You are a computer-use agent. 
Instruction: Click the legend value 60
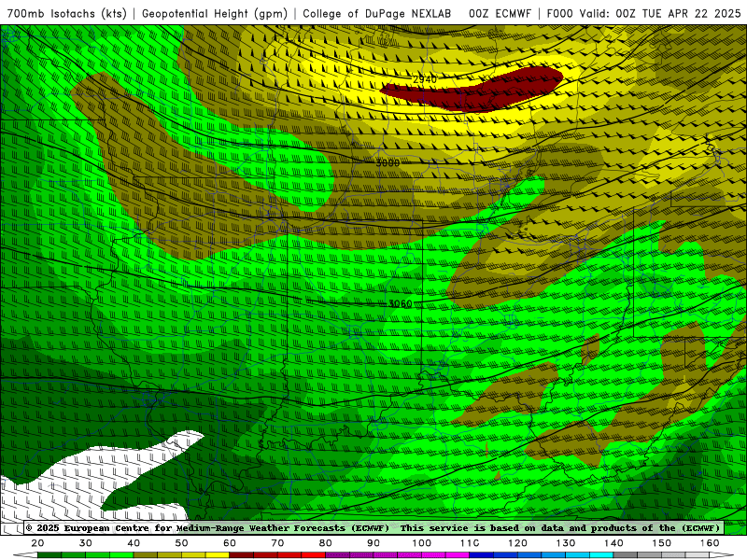(x=230, y=543)
